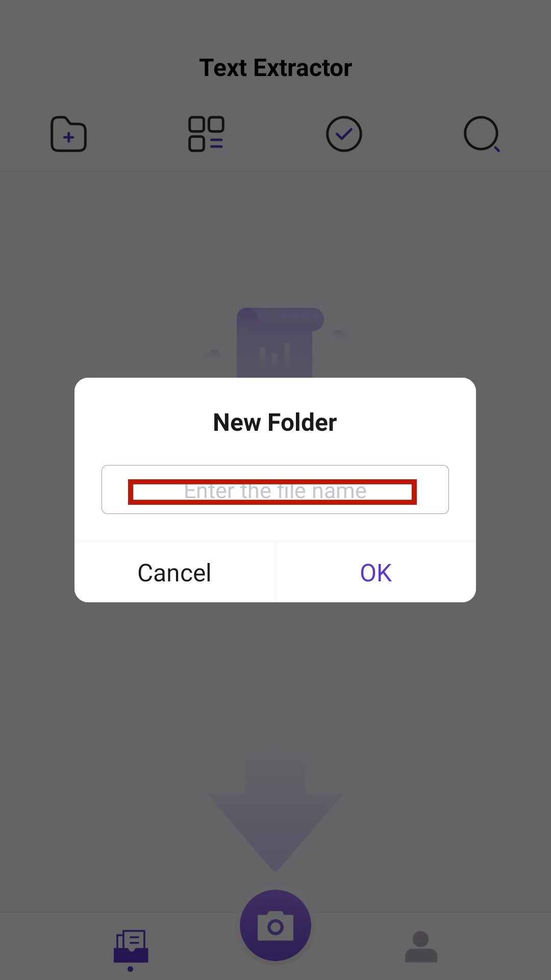Tap the create new folder icon
The image size is (551, 980).
click(68, 134)
